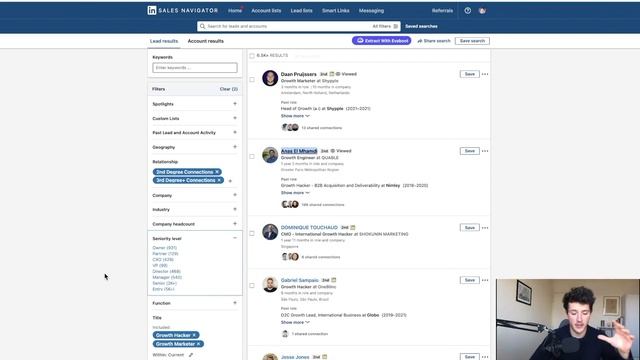
Task: Save the lead Daan Pruijssers
Action: [x=469, y=74]
